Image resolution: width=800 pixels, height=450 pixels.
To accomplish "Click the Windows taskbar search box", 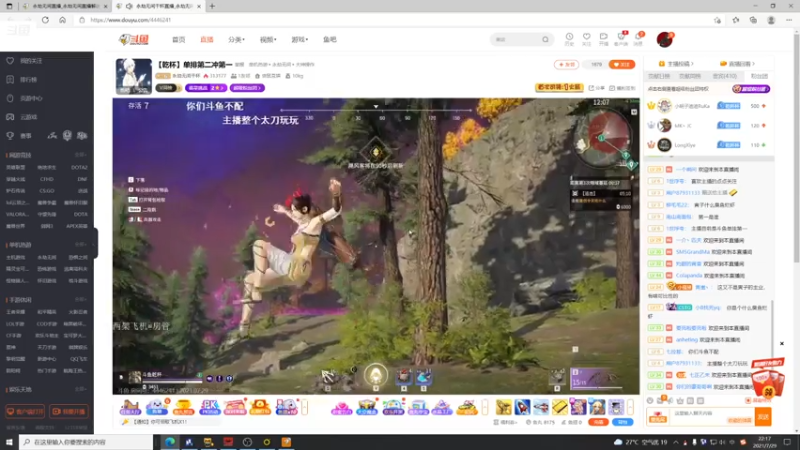I will click(x=86, y=442).
